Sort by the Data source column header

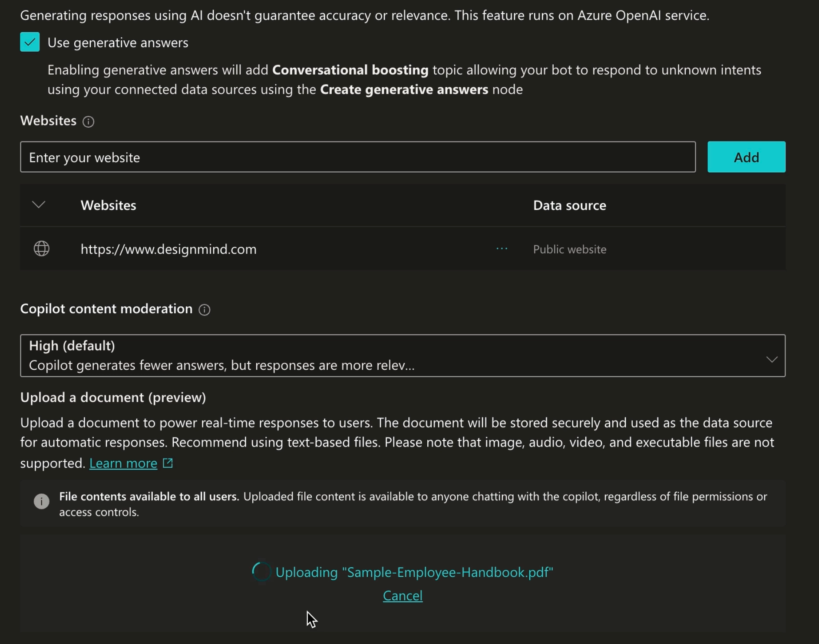(569, 205)
